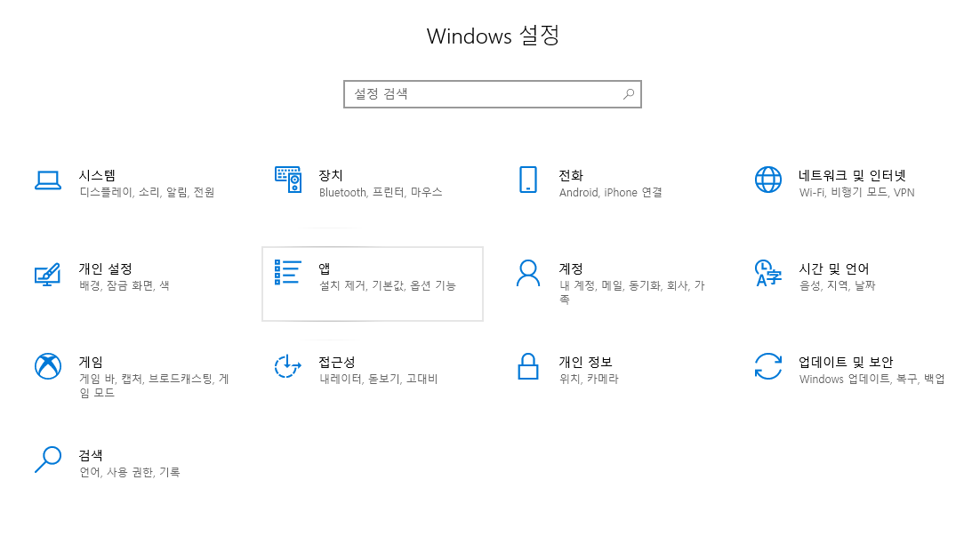
Task: Open the 시스템 laptop icon
Action: coord(48,180)
